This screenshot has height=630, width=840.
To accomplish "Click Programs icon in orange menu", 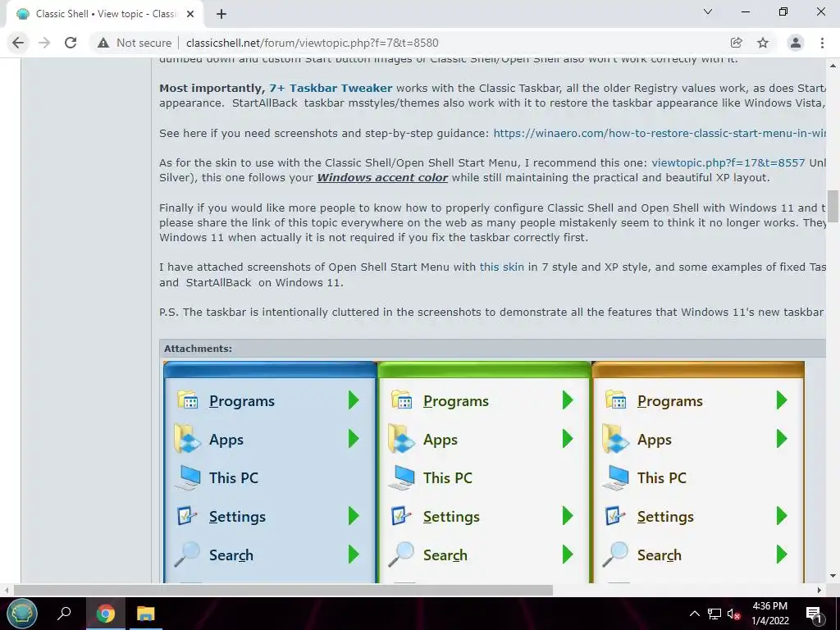I will [x=616, y=400].
